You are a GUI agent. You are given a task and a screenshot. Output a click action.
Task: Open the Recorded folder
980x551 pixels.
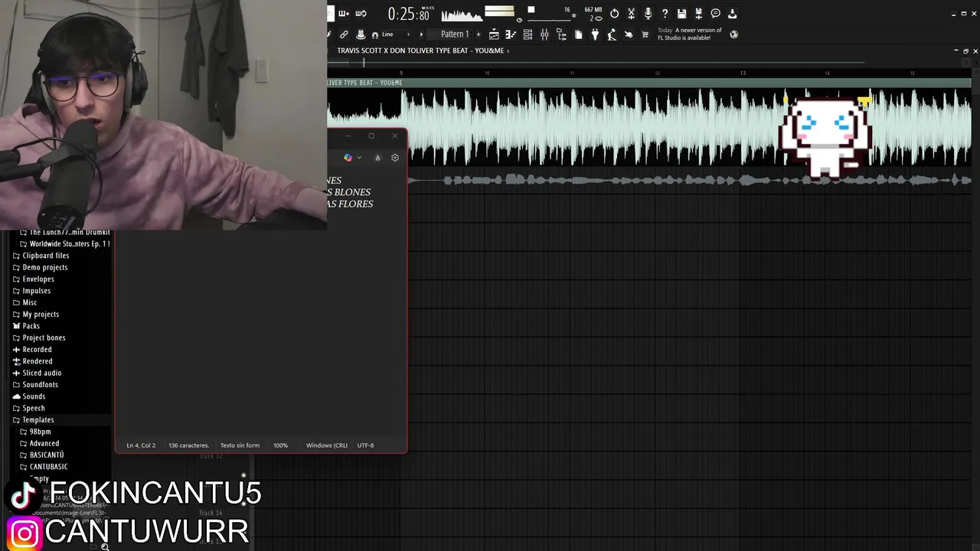[32, 350]
